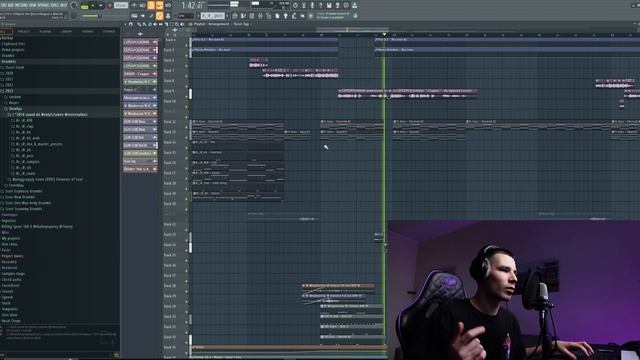Click the tempo display
The image size is (640, 360).
pos(121,5)
